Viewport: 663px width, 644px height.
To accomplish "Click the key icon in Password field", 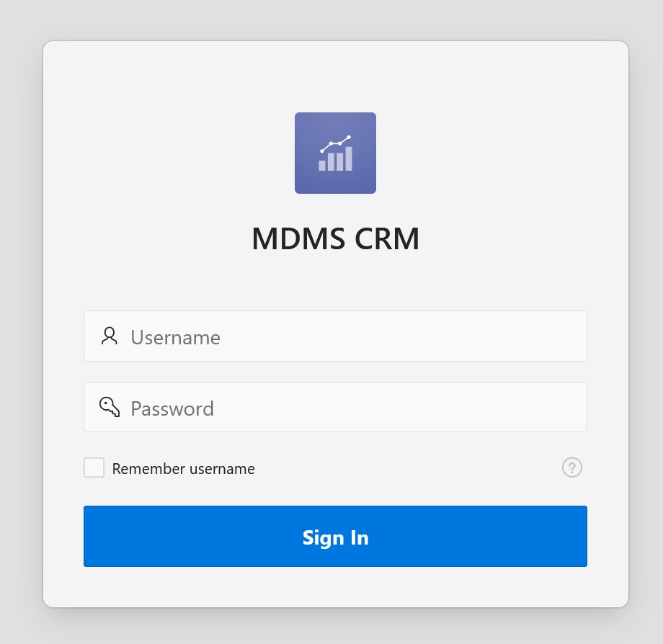I will 110,407.
